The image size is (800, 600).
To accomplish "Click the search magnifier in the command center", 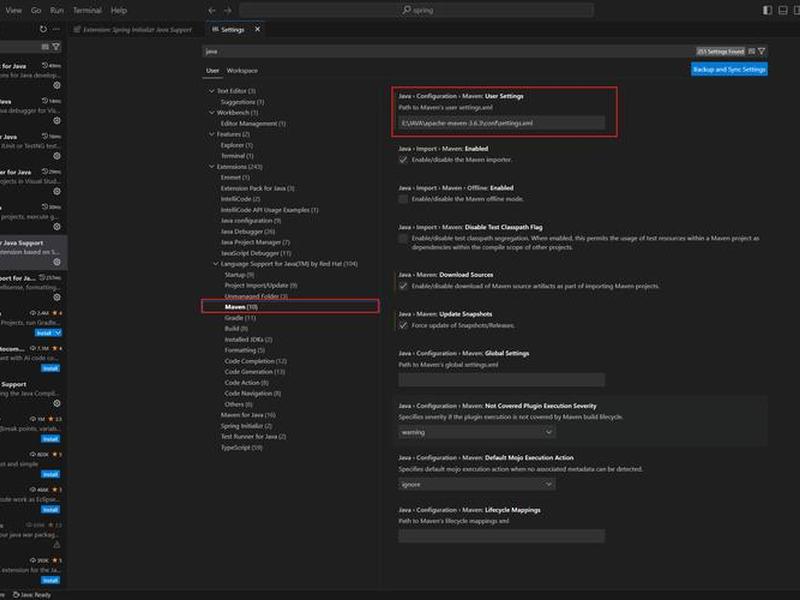I will [406, 10].
